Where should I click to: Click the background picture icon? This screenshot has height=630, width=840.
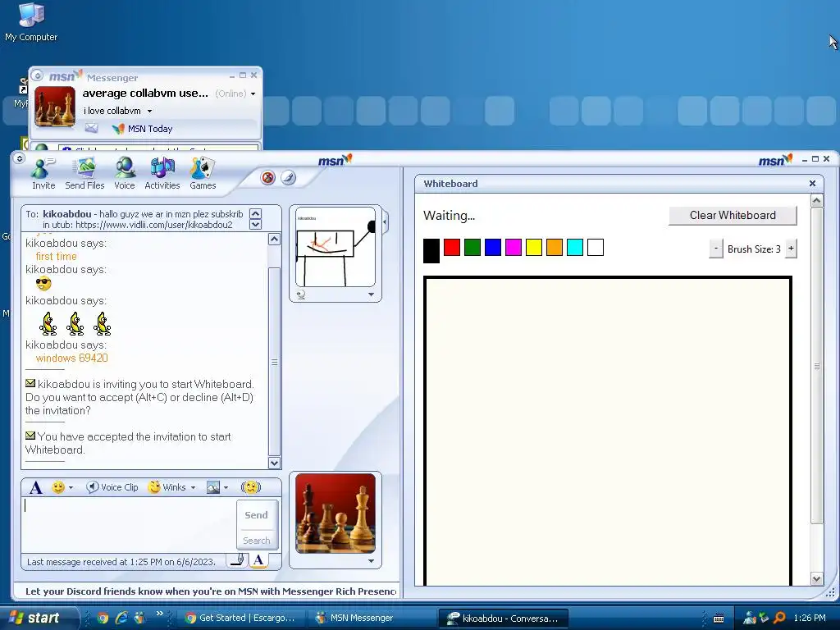point(213,487)
